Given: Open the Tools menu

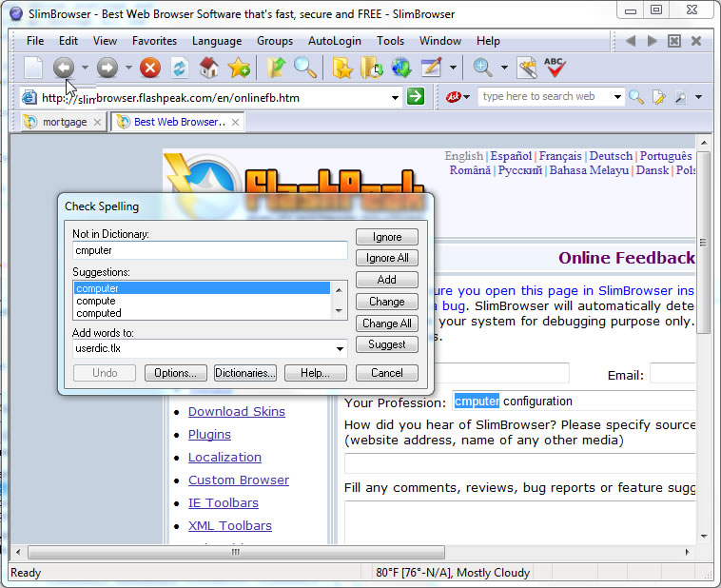Looking at the screenshot, I should [390, 41].
